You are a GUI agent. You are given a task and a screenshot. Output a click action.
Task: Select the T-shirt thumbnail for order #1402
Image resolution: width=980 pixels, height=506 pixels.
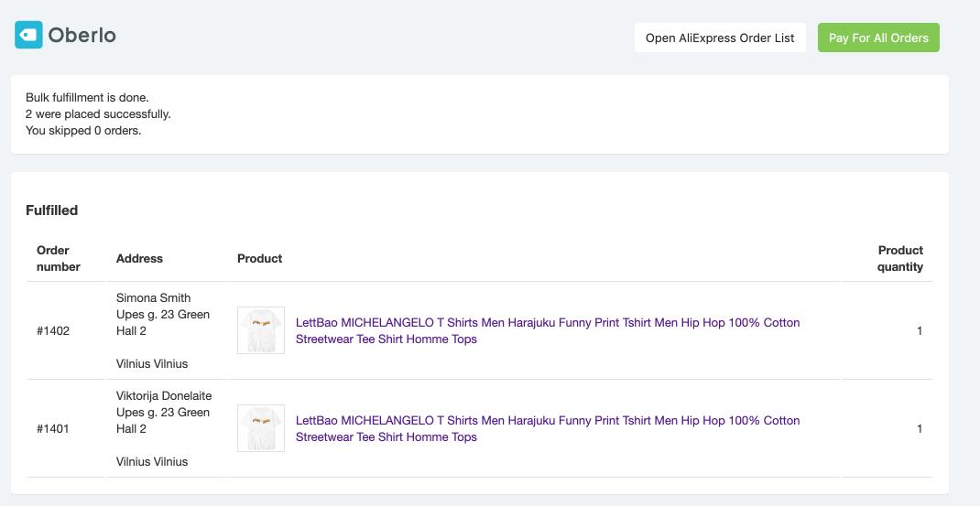click(261, 330)
